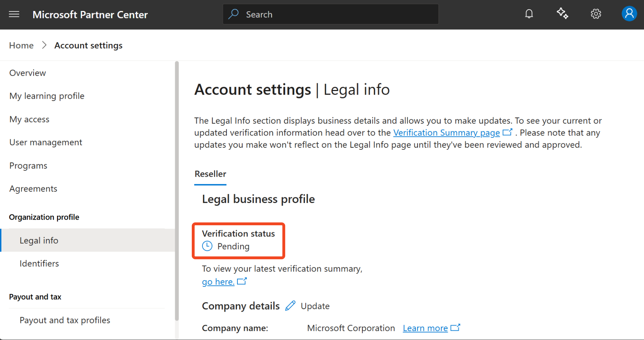
Task: Open Payout and tax profiles
Action: coord(65,320)
